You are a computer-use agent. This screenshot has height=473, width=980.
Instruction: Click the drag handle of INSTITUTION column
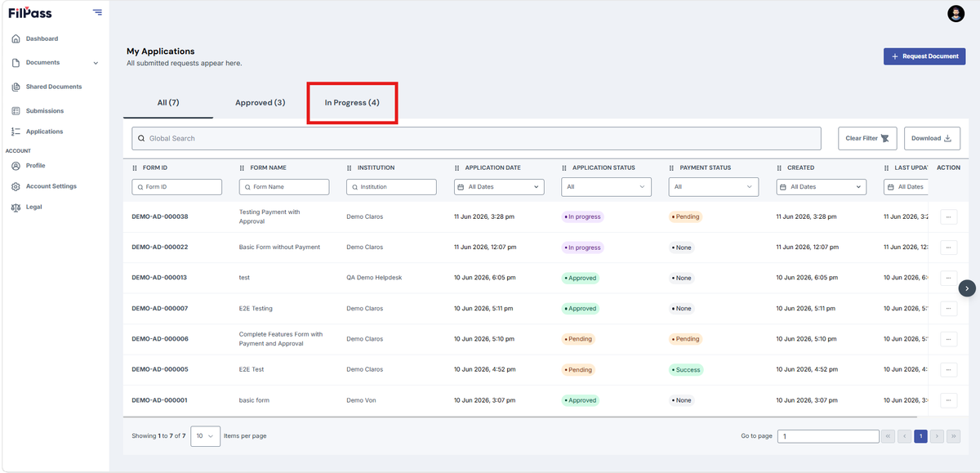[350, 167]
